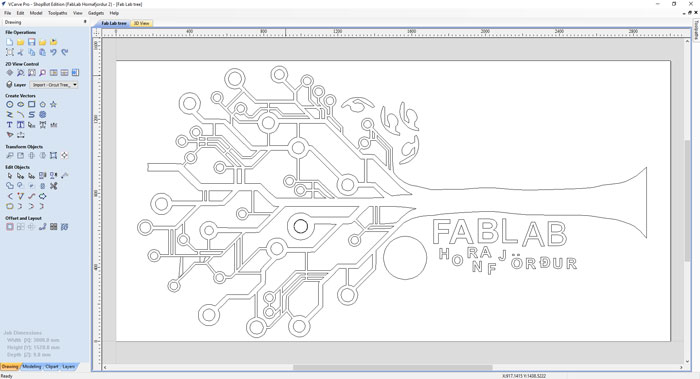Switch to the 3D View tab

[142, 23]
